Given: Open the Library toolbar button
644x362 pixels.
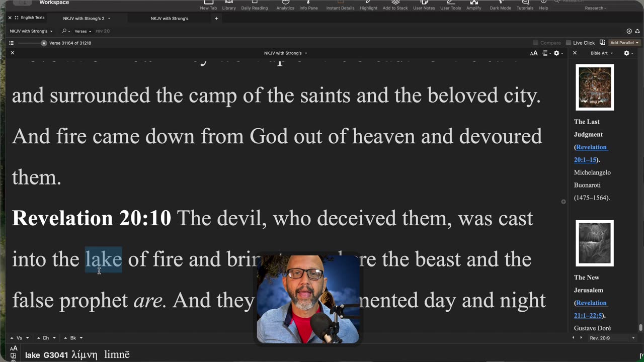Looking at the screenshot, I should (229, 5).
